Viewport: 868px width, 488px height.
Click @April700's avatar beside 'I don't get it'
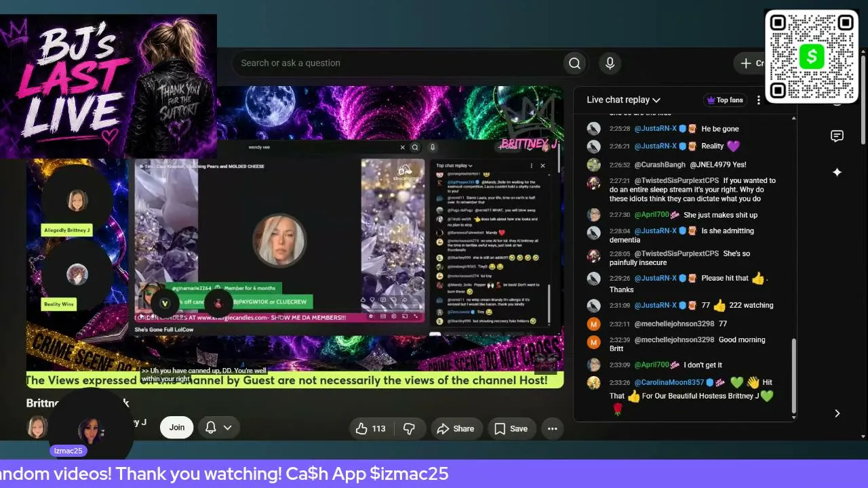[x=593, y=365]
